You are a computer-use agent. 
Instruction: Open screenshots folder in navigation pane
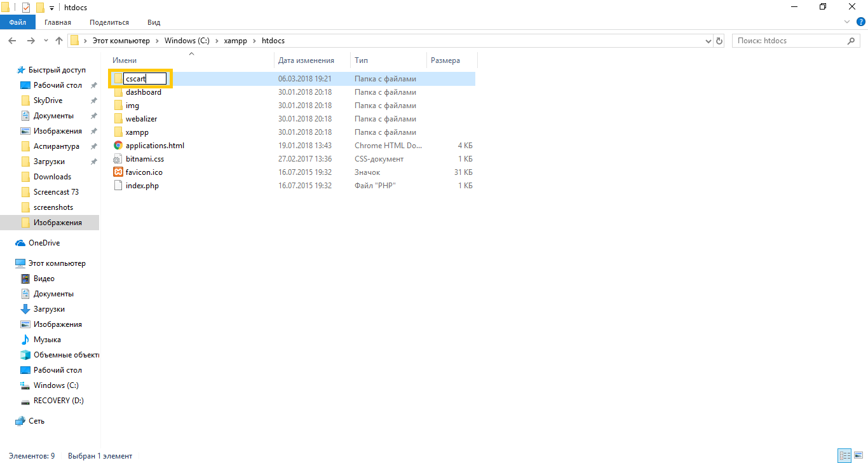pyautogui.click(x=53, y=207)
